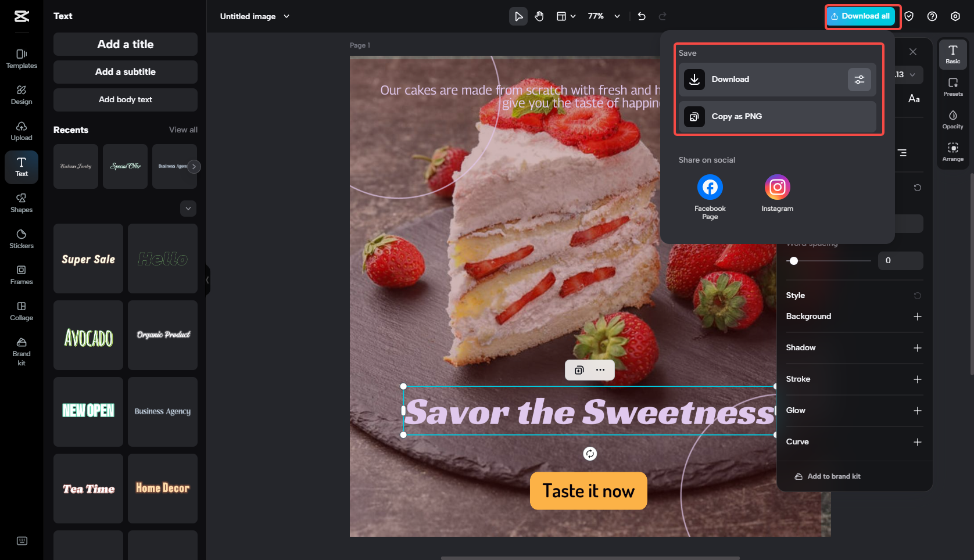Image resolution: width=974 pixels, height=560 pixels.
Task: Activate the Select pointer tool
Action: [518, 16]
